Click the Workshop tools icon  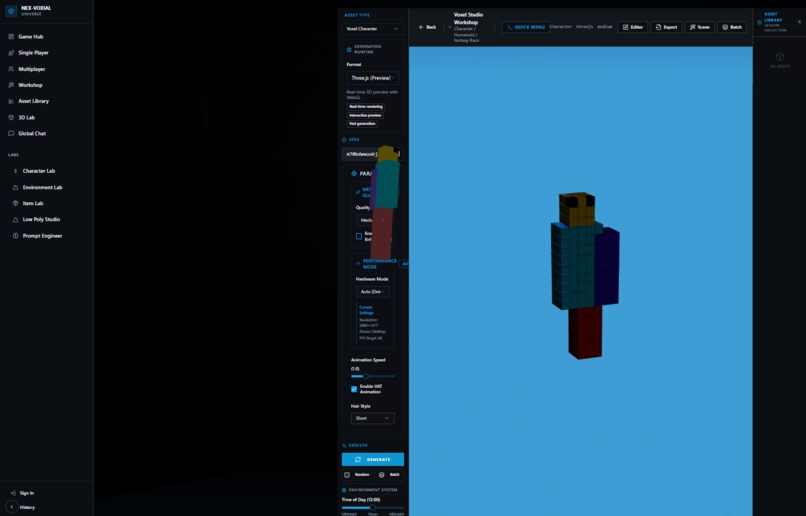(x=11, y=85)
